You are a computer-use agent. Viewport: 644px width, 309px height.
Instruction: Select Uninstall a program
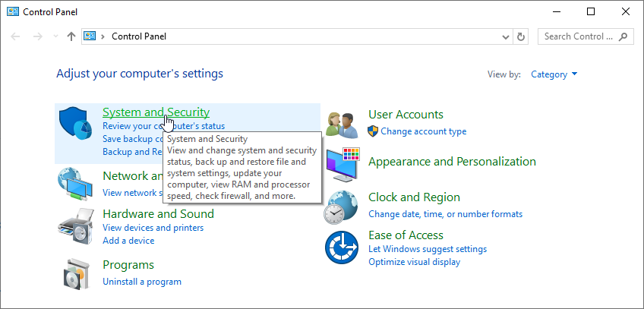142,282
